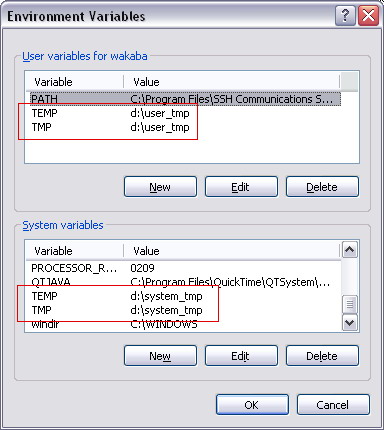Create a New system variable

[x=160, y=356]
